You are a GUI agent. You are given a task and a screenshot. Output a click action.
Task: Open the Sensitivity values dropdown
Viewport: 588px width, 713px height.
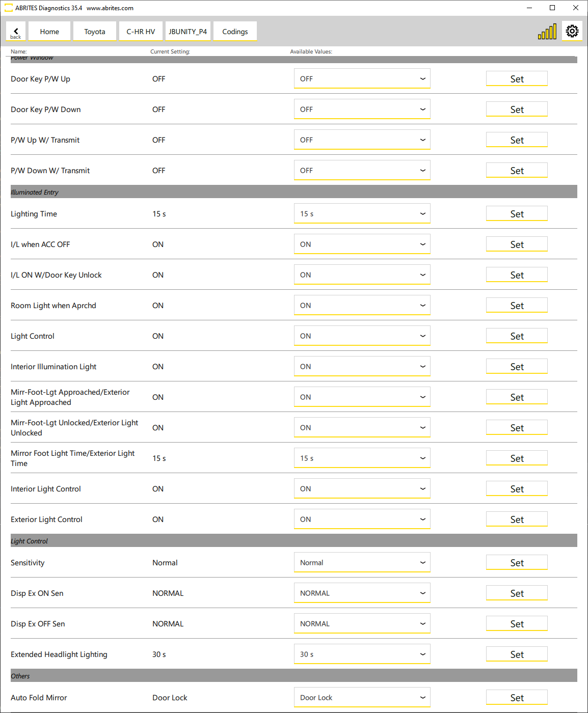click(x=362, y=563)
